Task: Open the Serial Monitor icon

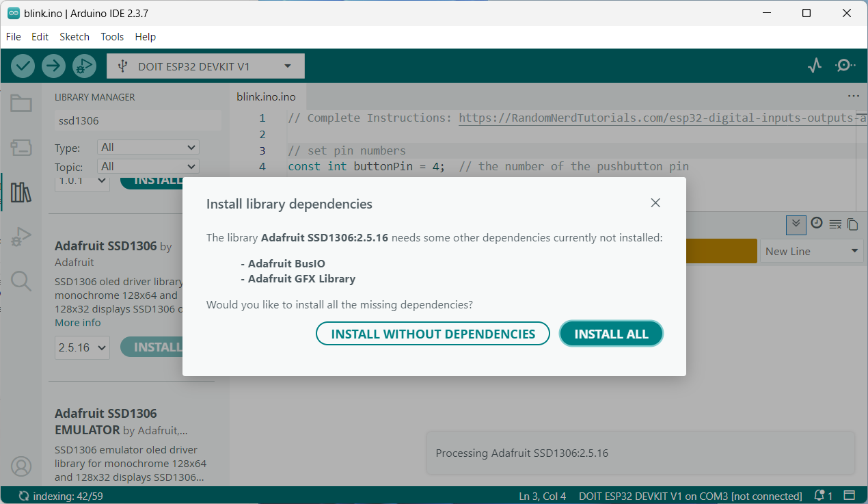Action: tap(845, 66)
